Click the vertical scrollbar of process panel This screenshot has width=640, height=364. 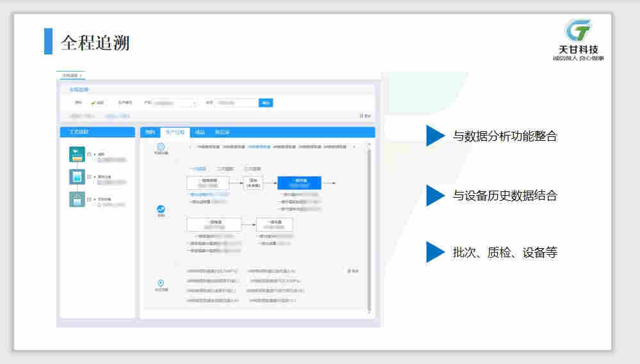pos(369,228)
